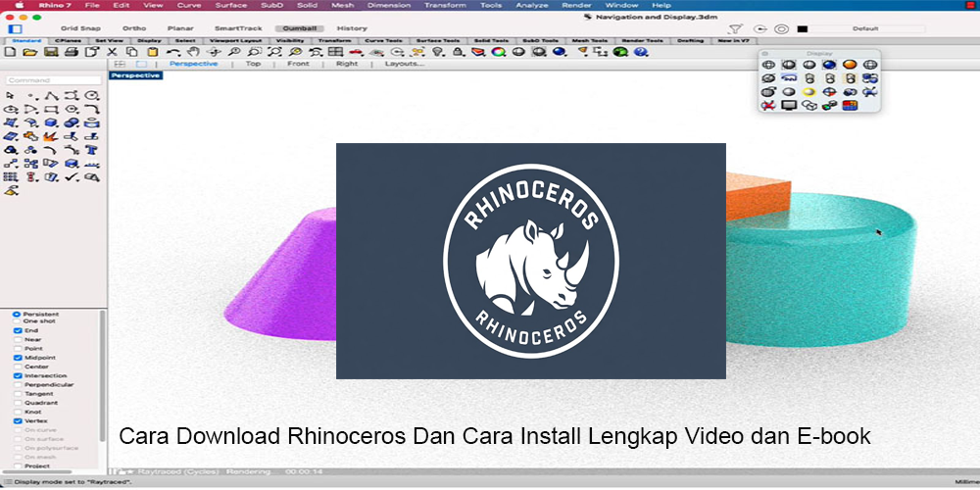This screenshot has width=980, height=490.
Task: Toggle Ortho mode
Action: (134, 28)
